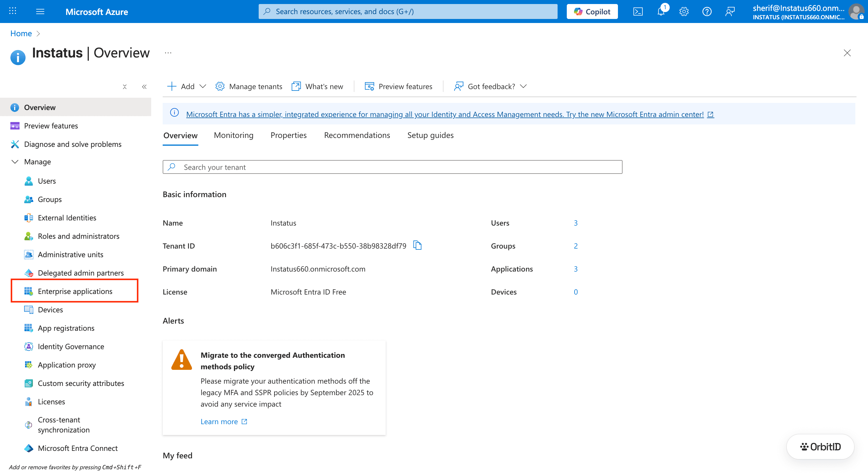Switch to the Monitoring tab
The image size is (868, 473).
click(233, 135)
